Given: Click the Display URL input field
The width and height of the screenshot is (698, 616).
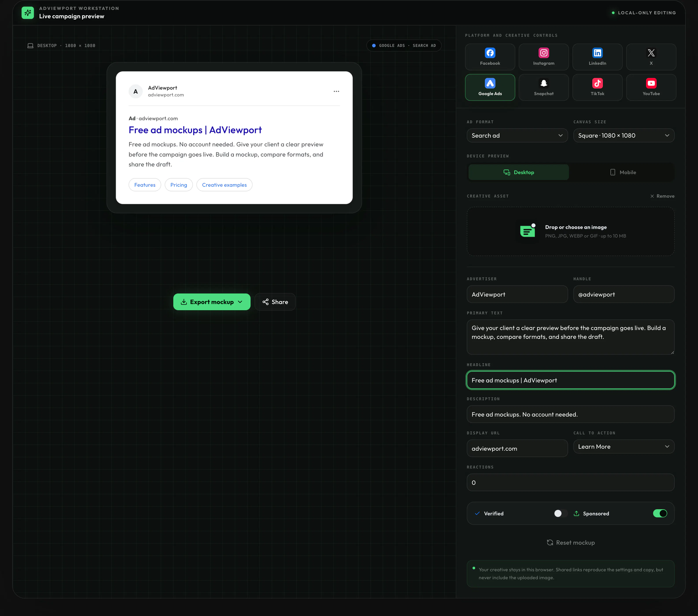Looking at the screenshot, I should click(517, 448).
